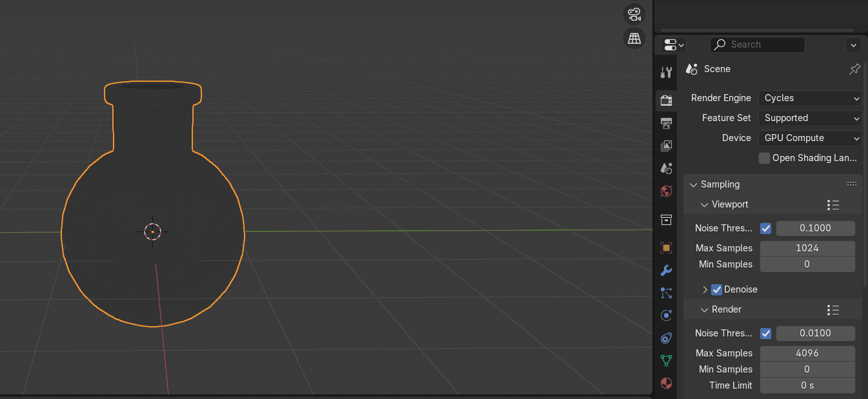
Task: Switch to World properties tab
Action: pos(667,191)
